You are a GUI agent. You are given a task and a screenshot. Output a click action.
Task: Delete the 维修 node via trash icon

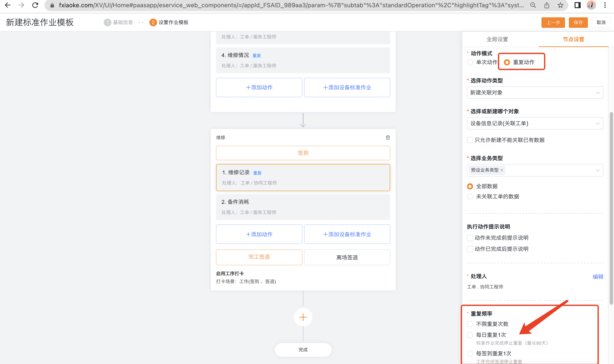(x=388, y=138)
